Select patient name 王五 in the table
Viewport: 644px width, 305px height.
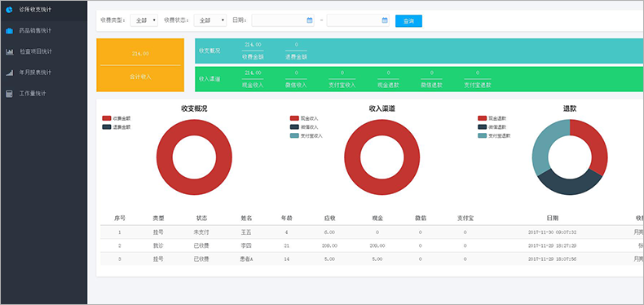coord(246,232)
